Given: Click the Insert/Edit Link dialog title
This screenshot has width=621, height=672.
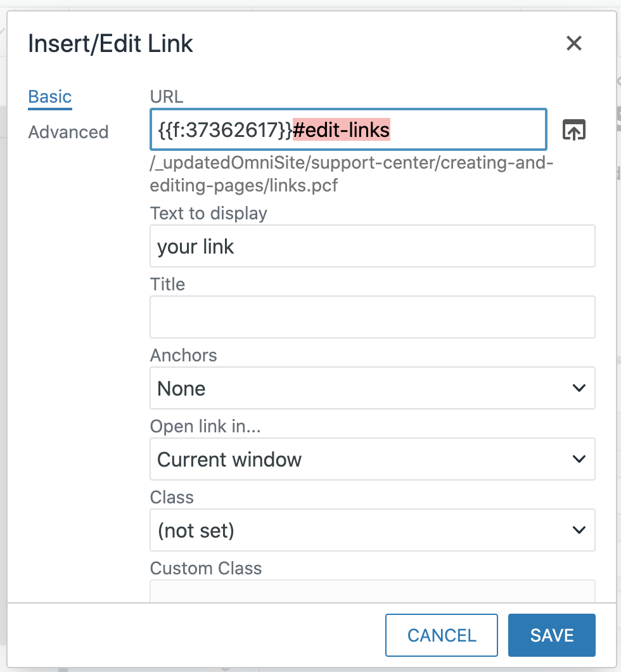Looking at the screenshot, I should click(x=110, y=43).
